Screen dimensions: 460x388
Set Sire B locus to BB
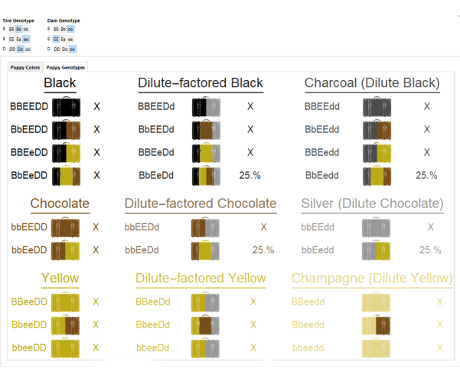11,29
